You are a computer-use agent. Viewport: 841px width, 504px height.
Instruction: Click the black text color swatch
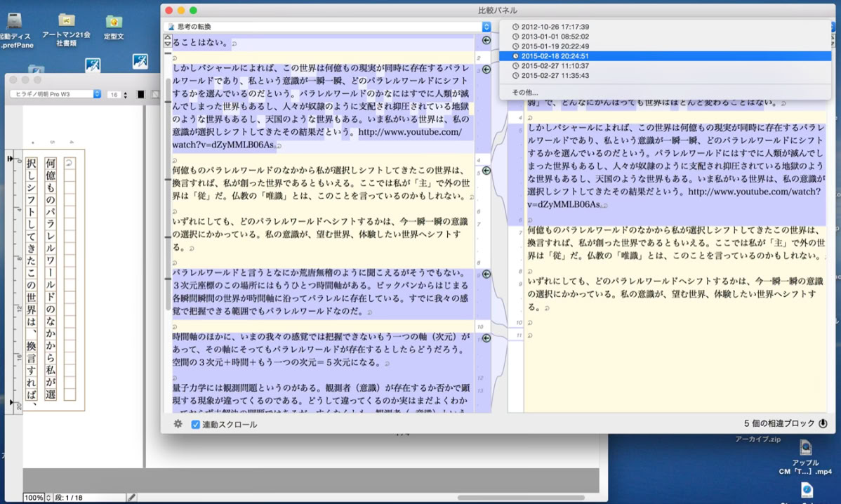coord(140,94)
